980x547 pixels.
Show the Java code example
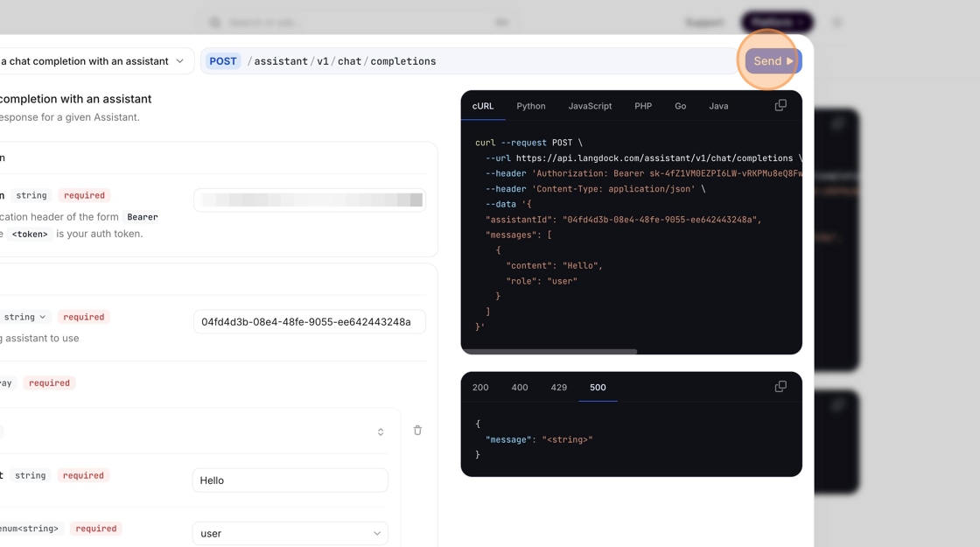tap(718, 106)
